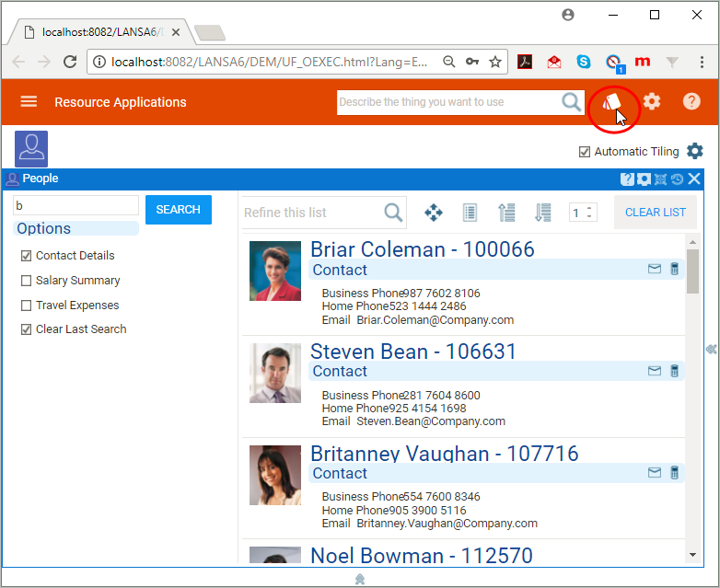Click the email icon for Britanney Vaughan
Viewport: 720px width, 588px height.
[x=655, y=472]
